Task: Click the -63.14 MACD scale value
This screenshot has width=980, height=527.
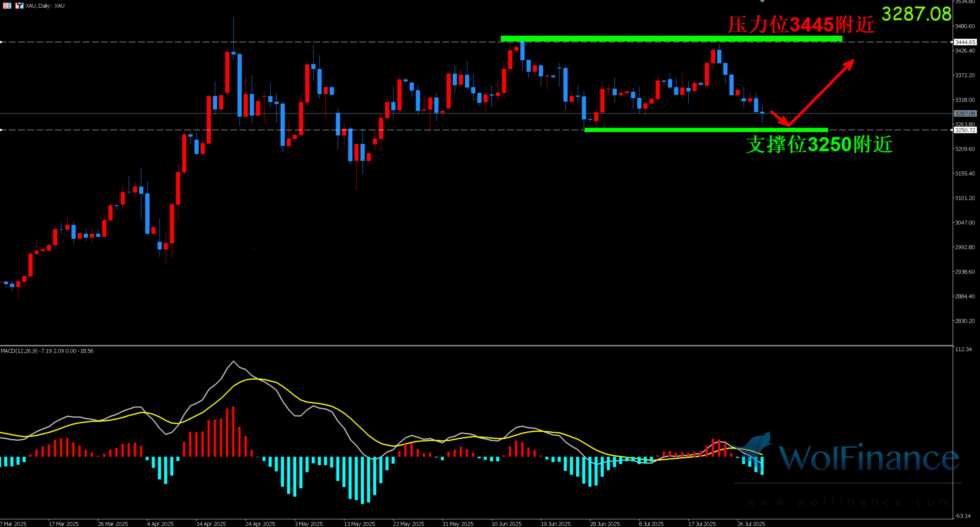Action: [963, 516]
